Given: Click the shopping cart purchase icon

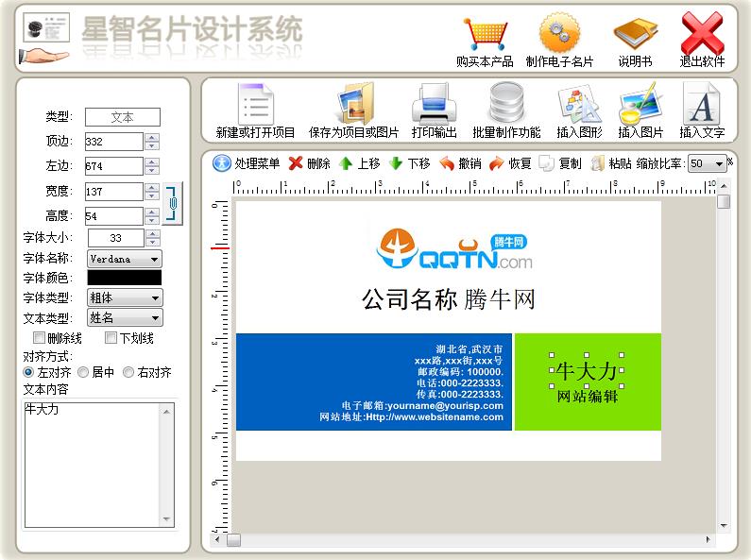Looking at the screenshot, I should coord(485,35).
